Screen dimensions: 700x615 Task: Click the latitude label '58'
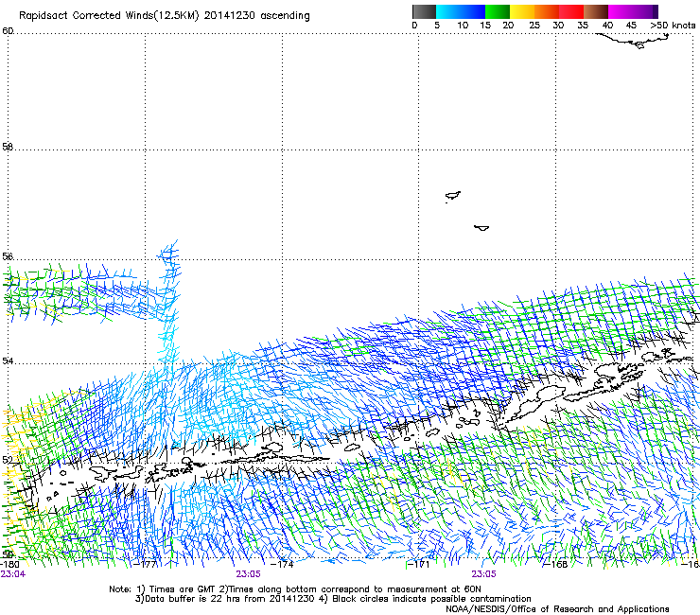[x=8, y=147]
